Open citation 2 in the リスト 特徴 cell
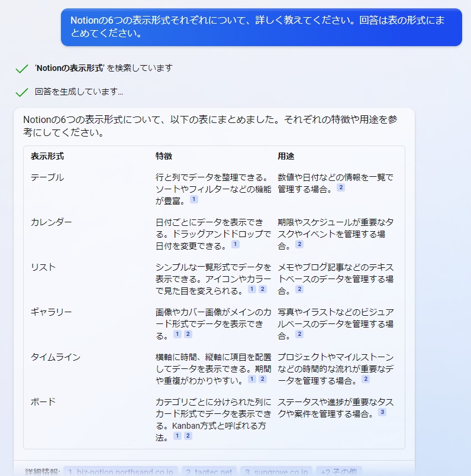This screenshot has height=476, width=471. (x=263, y=289)
